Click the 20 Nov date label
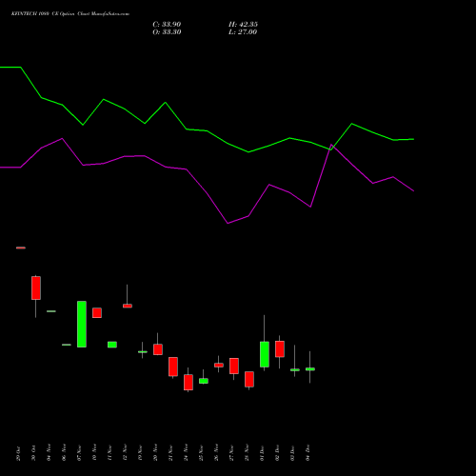Screen dimensions: 476x476 coord(155,453)
